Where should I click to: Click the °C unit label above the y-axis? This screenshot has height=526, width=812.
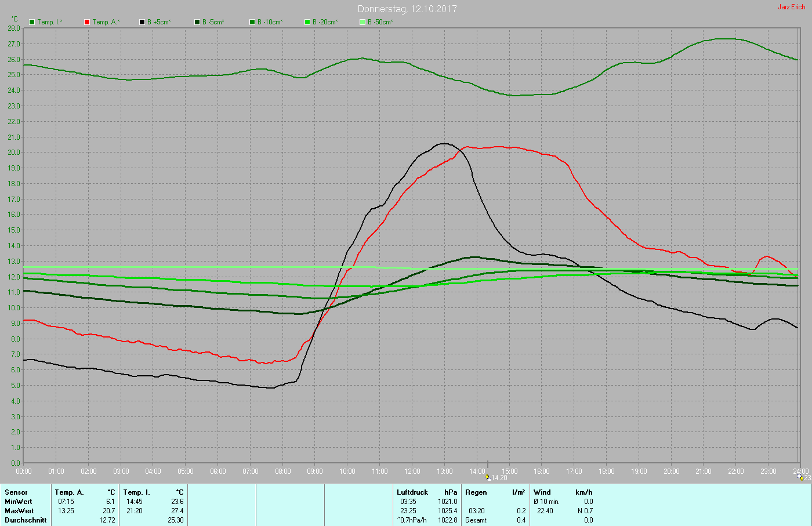[x=14, y=19]
